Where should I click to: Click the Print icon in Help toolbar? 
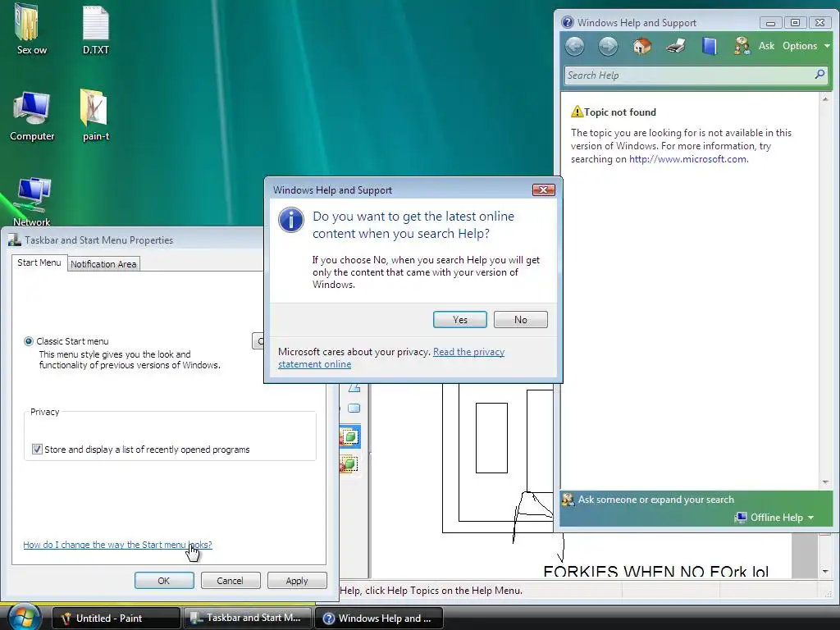tap(676, 46)
